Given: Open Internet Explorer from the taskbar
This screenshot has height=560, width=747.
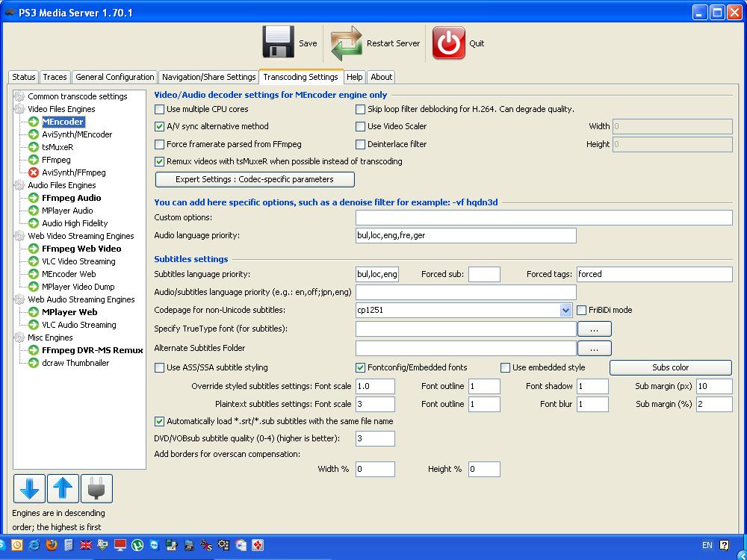Looking at the screenshot, I should click(x=34, y=545).
